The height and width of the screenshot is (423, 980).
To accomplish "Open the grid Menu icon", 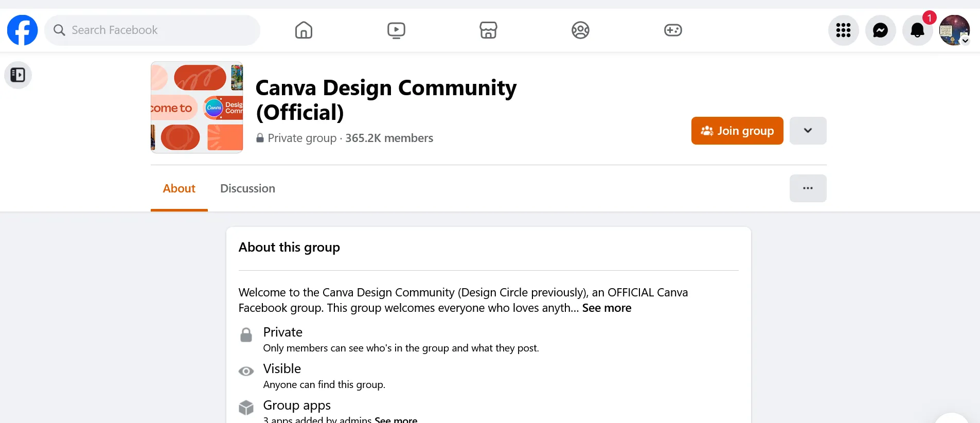I will (x=843, y=30).
